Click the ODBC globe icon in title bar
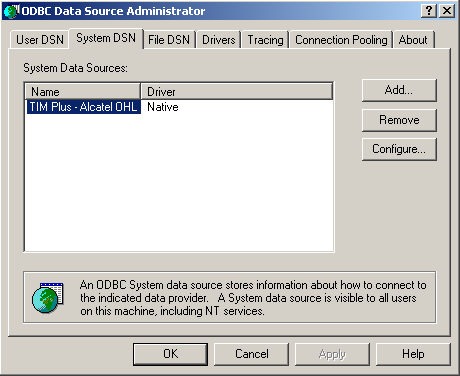The width and height of the screenshot is (460, 376). click(12, 11)
